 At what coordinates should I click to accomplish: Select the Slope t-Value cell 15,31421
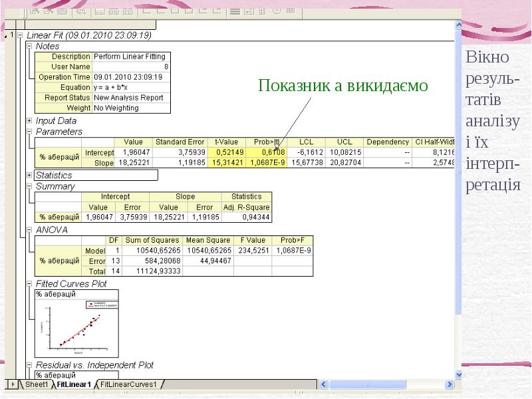(226, 163)
